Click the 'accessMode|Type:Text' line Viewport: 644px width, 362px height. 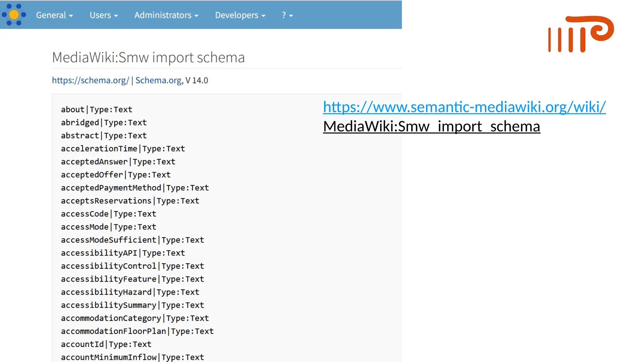(108, 227)
